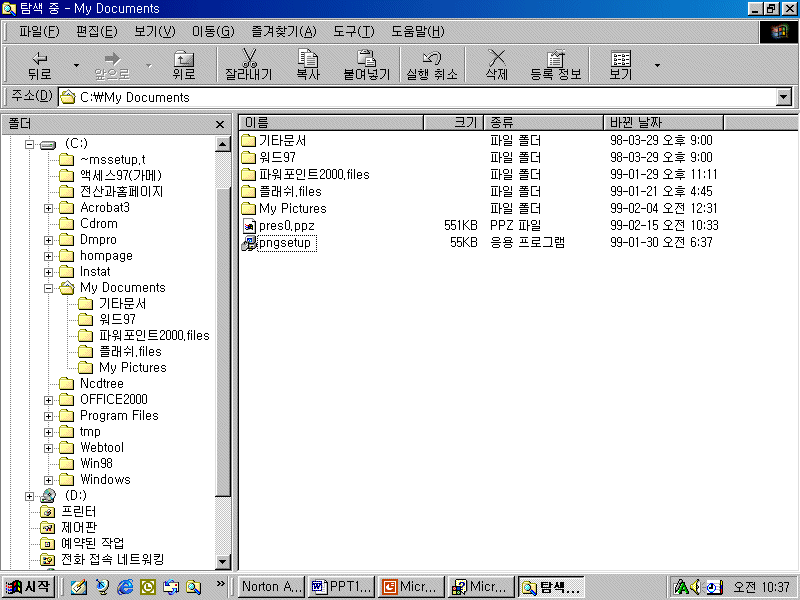Sort by 크기 column header
The width and height of the screenshot is (800, 600).
coord(454,122)
